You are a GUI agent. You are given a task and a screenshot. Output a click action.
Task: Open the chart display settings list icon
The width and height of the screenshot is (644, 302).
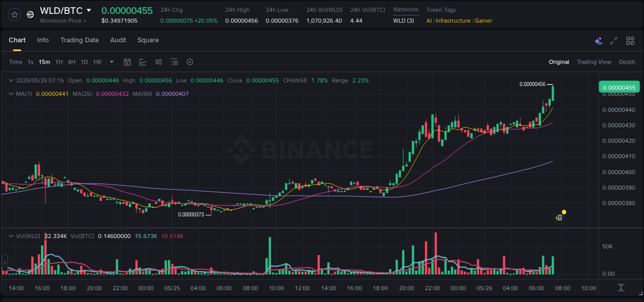tap(174, 62)
